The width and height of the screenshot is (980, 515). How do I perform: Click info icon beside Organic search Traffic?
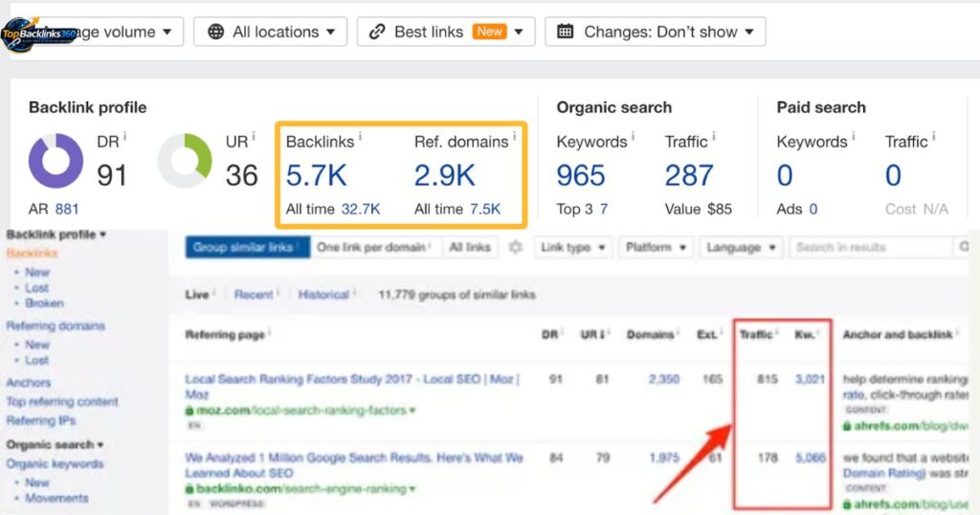[x=714, y=136]
